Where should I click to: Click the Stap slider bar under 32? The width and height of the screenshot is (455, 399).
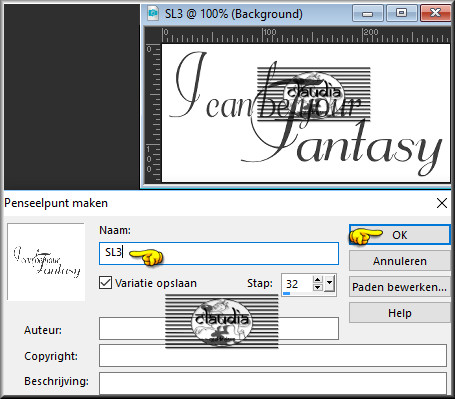(297, 294)
